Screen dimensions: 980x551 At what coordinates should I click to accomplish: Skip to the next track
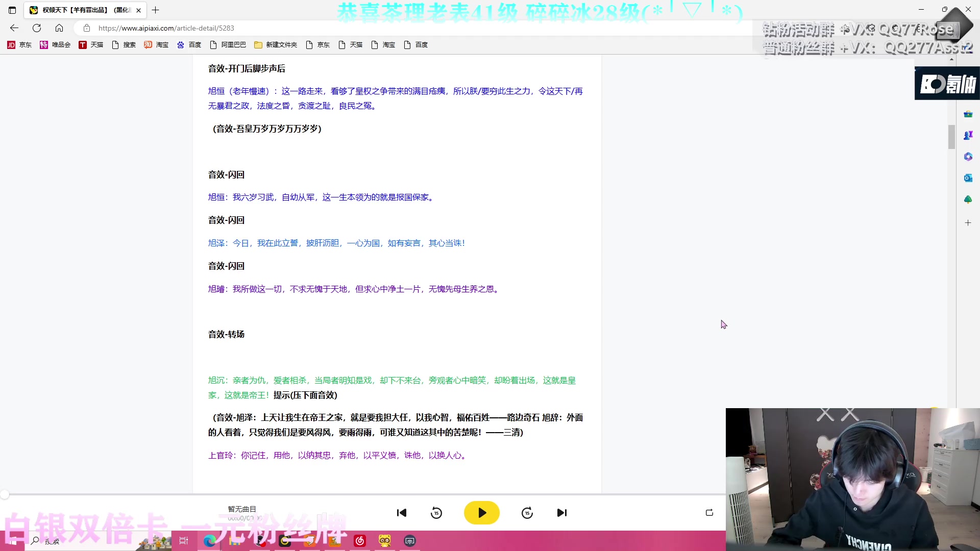click(562, 513)
